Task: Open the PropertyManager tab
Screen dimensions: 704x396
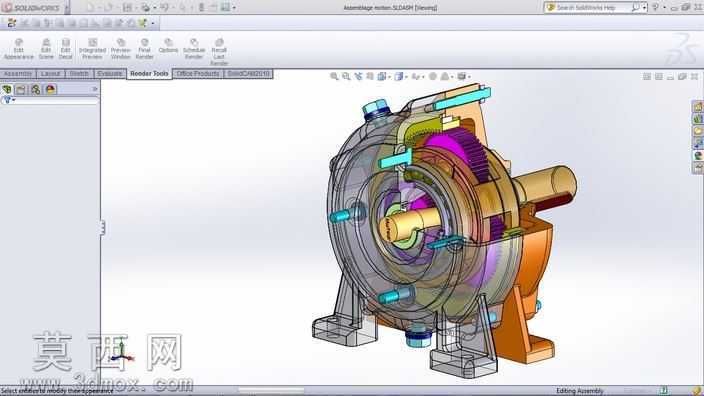Action: (x=21, y=89)
